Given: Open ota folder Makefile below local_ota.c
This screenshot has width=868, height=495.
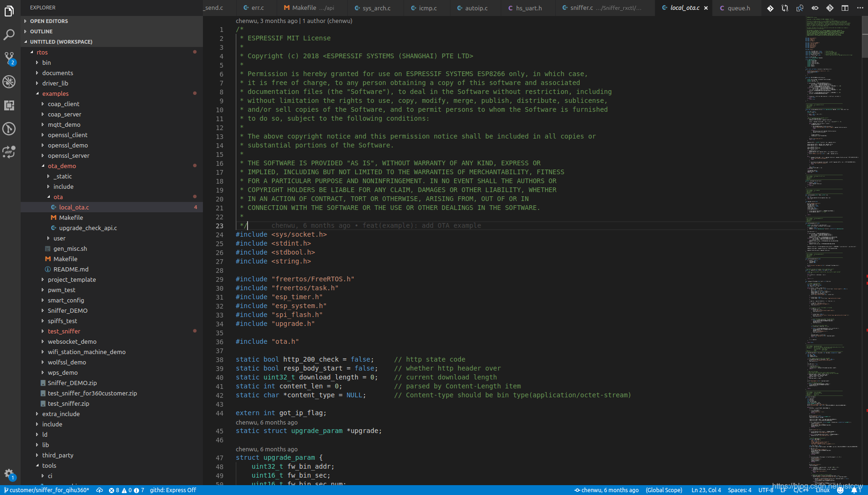Looking at the screenshot, I should pyautogui.click(x=112, y=217).
